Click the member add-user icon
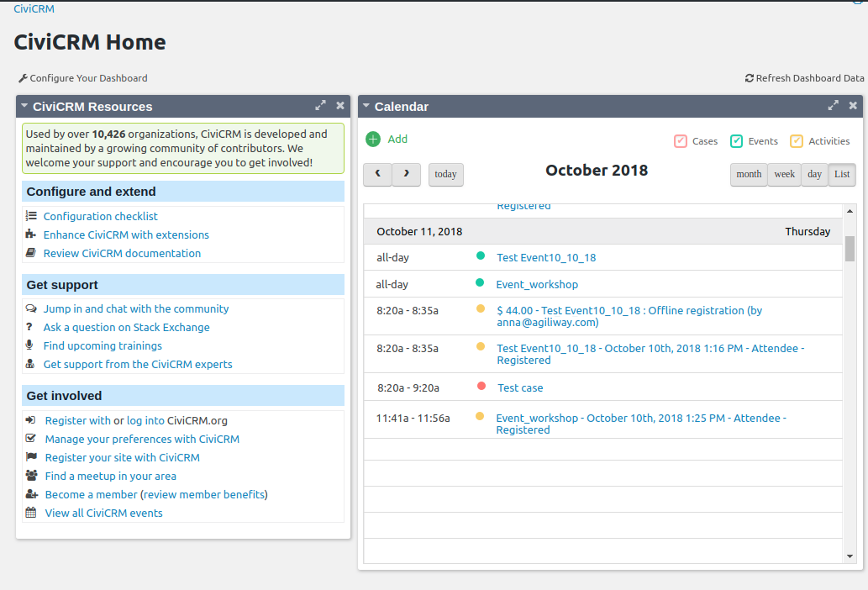The image size is (868, 590). (x=32, y=494)
